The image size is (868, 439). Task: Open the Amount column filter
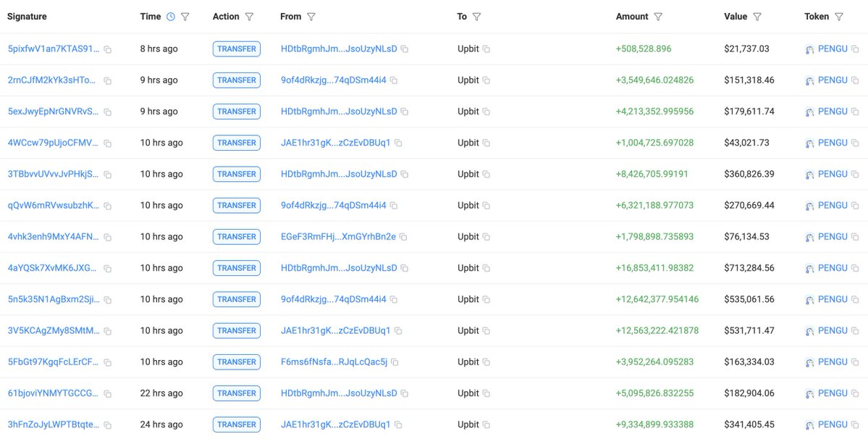(x=658, y=17)
